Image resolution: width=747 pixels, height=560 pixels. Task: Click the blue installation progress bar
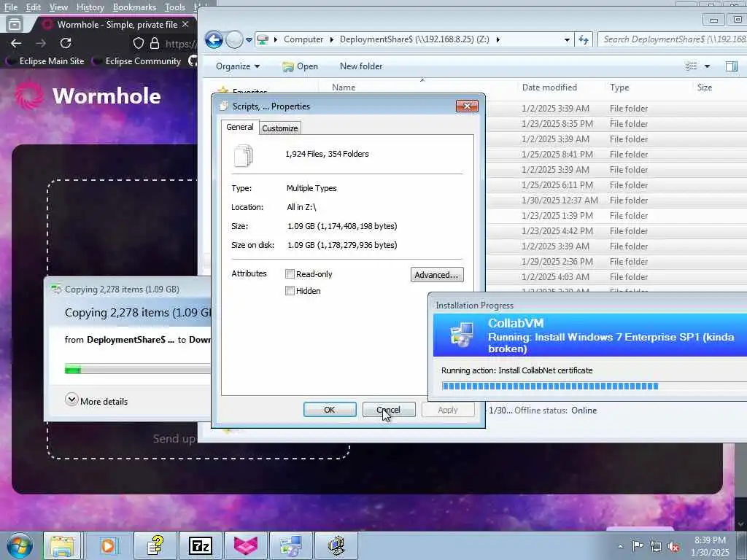(593, 386)
